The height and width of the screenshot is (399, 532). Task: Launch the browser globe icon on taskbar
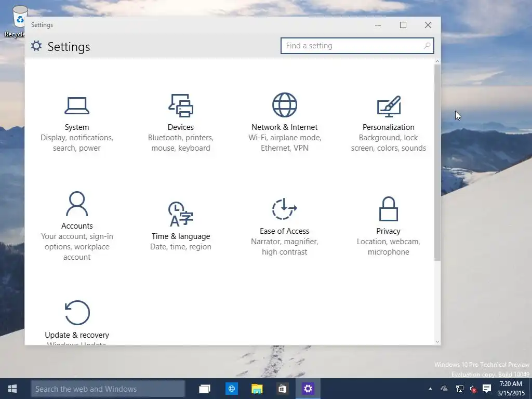pos(232,389)
